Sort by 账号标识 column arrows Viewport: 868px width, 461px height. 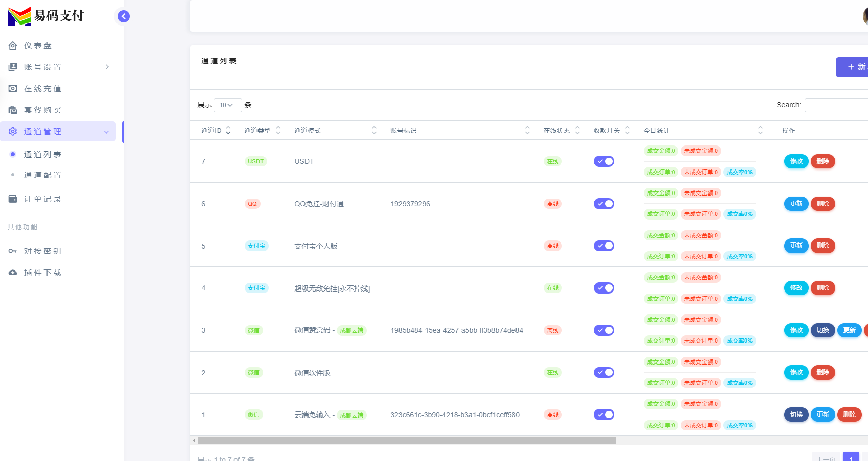tap(527, 130)
